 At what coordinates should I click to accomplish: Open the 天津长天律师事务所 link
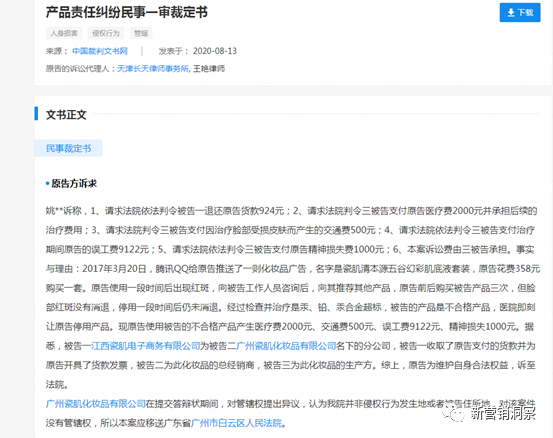pyautogui.click(x=153, y=68)
